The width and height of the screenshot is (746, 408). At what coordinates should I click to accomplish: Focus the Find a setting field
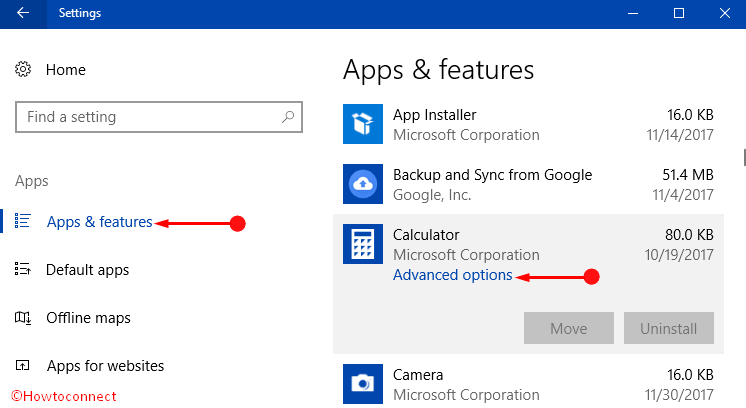[x=159, y=117]
